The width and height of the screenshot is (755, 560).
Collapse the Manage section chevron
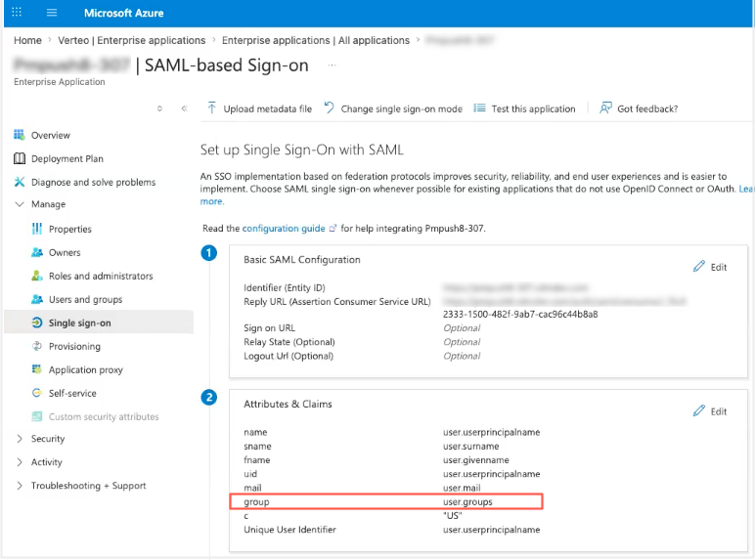click(x=20, y=204)
